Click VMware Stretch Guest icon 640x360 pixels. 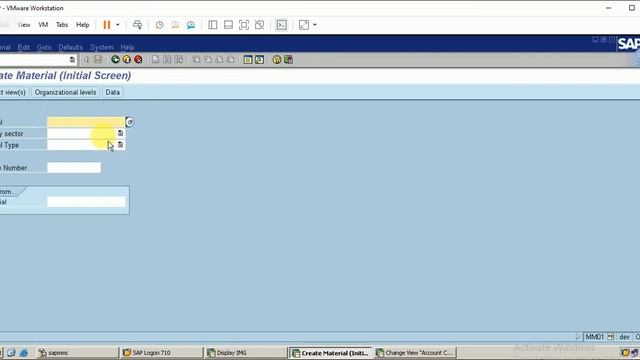point(304,25)
